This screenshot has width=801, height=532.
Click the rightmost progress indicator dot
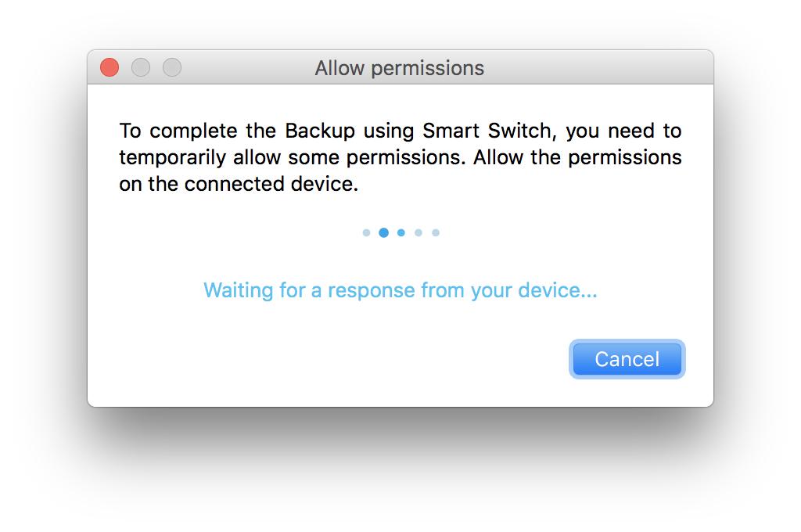pos(436,232)
